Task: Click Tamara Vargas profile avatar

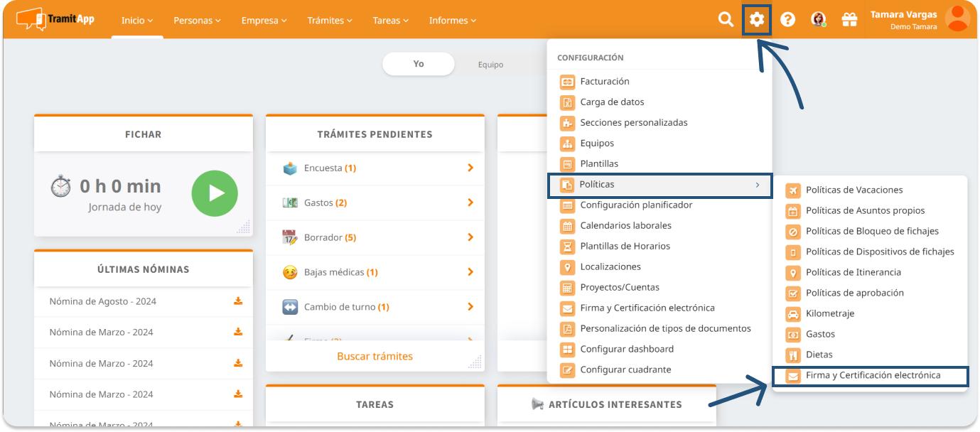Action: pyautogui.click(x=957, y=19)
